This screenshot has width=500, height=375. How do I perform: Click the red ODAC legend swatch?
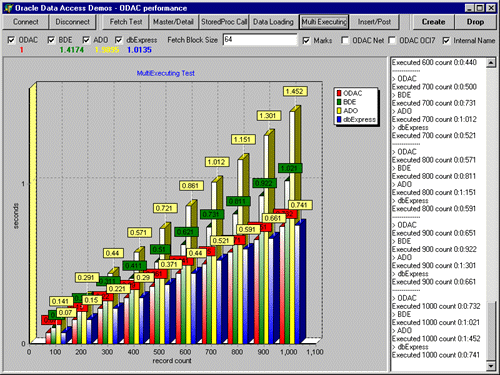(x=339, y=93)
